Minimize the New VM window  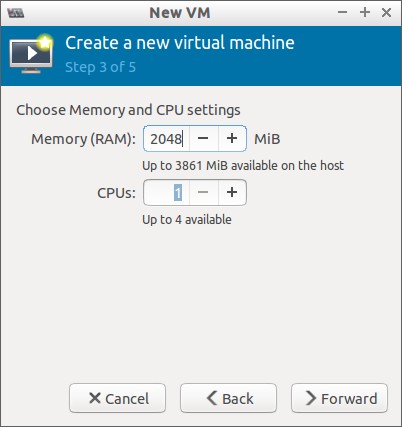pos(342,13)
